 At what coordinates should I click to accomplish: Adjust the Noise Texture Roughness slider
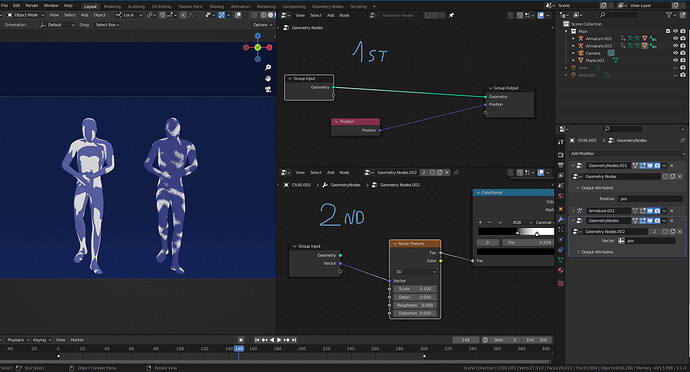415,305
